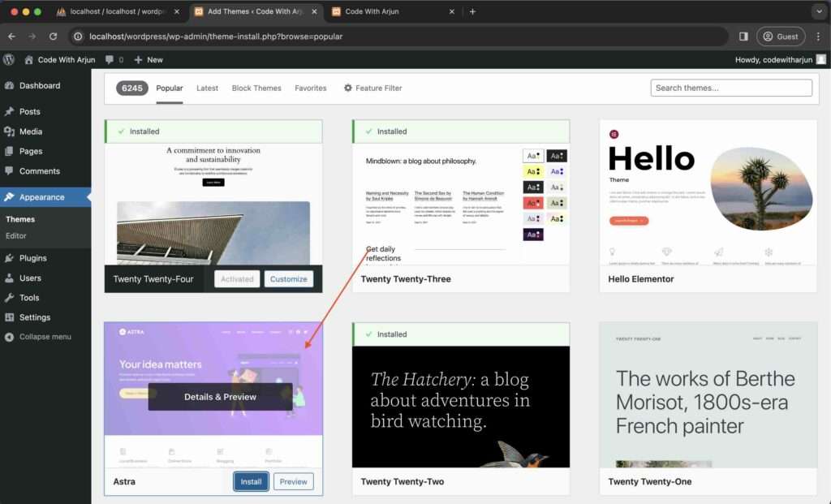
Task: Expand the browser tab search dropdown
Action: click(819, 11)
